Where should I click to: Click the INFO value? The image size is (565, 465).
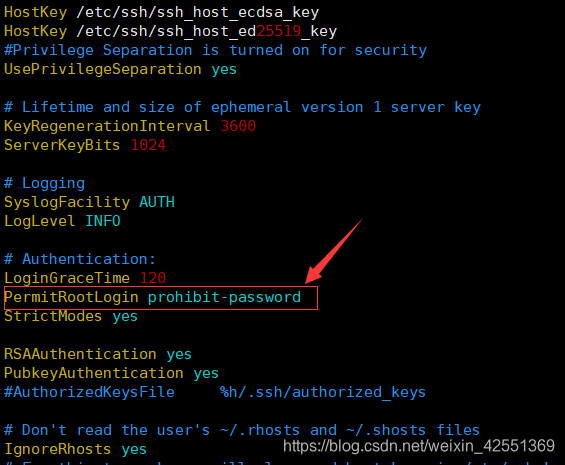(103, 221)
